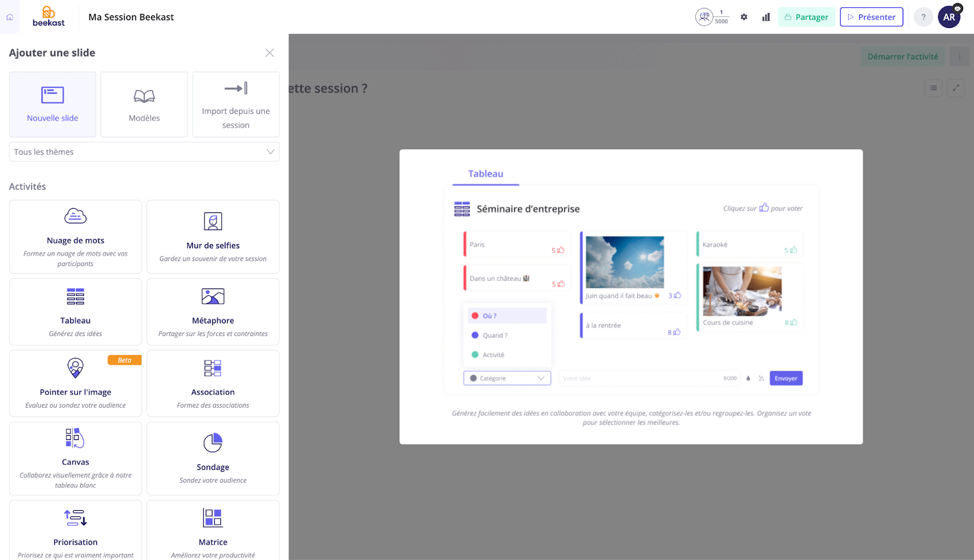Screen dimensions: 974x560
Task: Expand the Tous les thèmes dropdown
Action: click(x=144, y=152)
